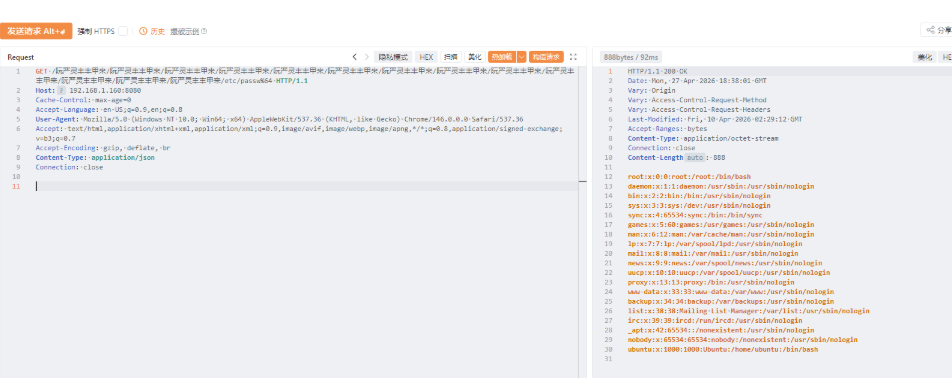Beautify request with 美化 button
952x378 pixels.
point(474,57)
